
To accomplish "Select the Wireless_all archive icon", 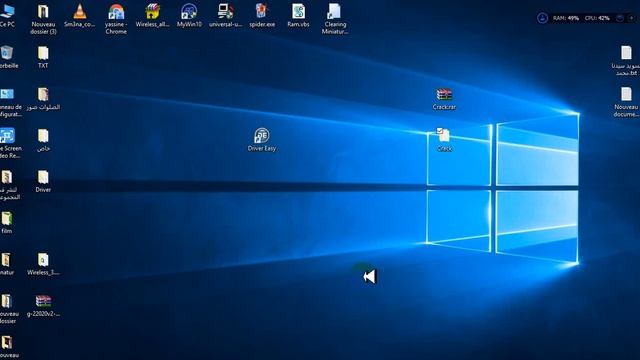I will point(152,15).
